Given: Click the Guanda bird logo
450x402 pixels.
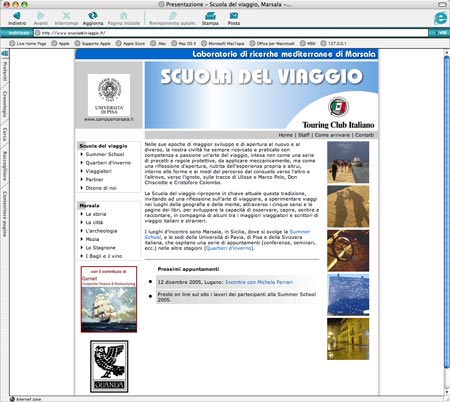Looking at the screenshot, I should pyautogui.click(x=109, y=366).
